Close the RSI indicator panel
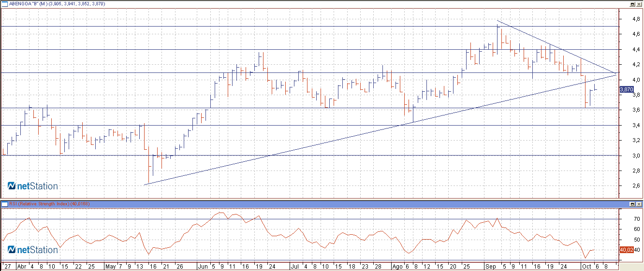Viewport: 644px width, 271px height. 639,204
